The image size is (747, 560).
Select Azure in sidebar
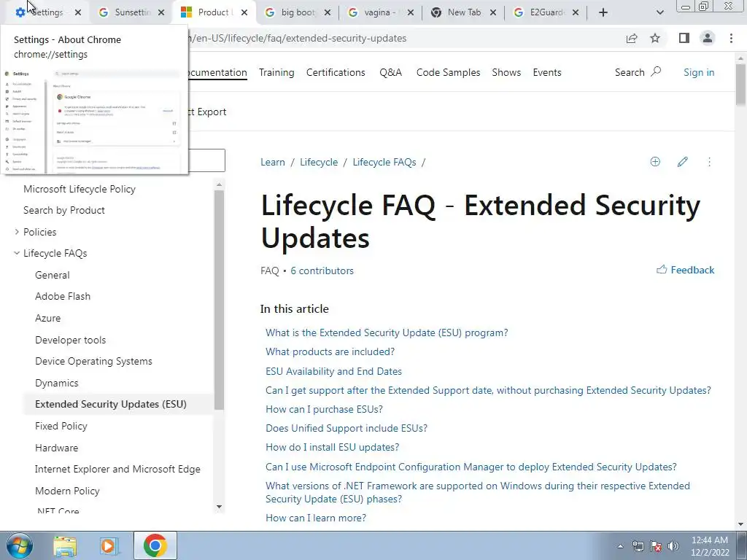tap(47, 318)
